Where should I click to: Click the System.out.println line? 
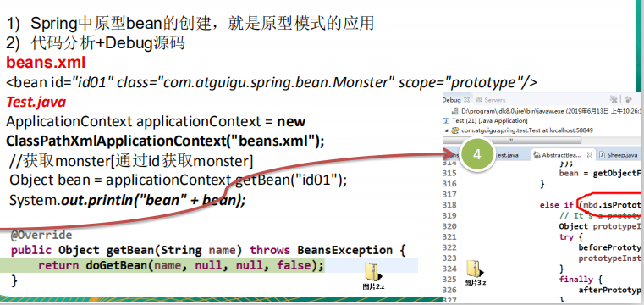(x=127, y=200)
